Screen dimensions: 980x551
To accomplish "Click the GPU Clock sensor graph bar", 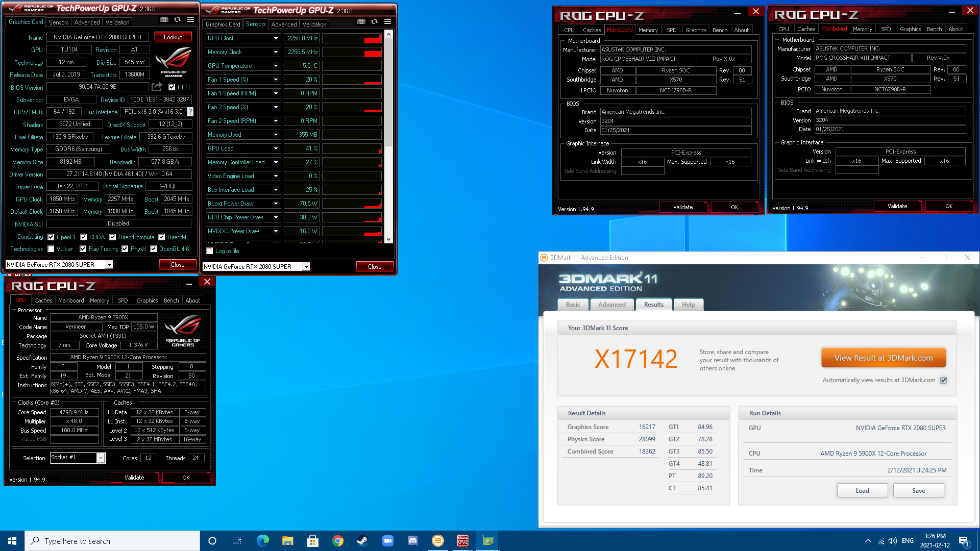I will coord(352,38).
